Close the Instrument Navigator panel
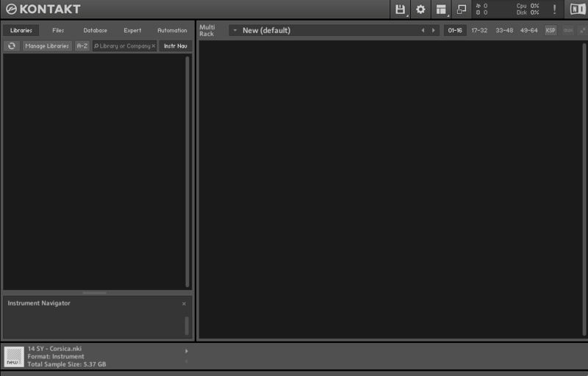This screenshot has width=588, height=376. click(x=184, y=304)
